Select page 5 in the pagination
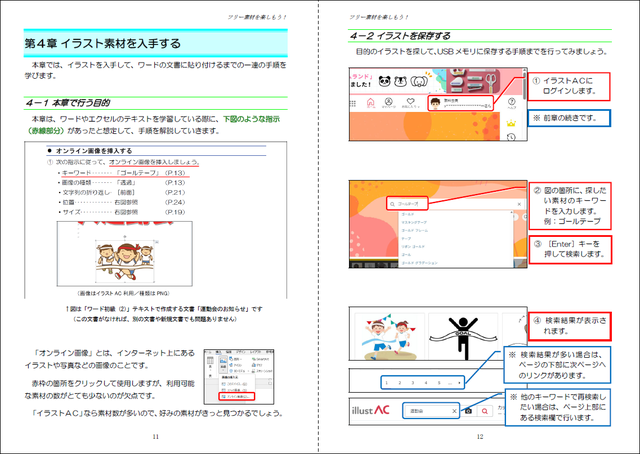Screen dimensions: 640x454 439,383
